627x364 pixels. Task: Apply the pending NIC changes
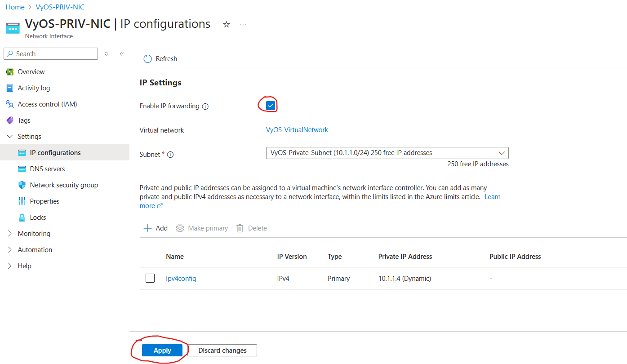point(162,350)
